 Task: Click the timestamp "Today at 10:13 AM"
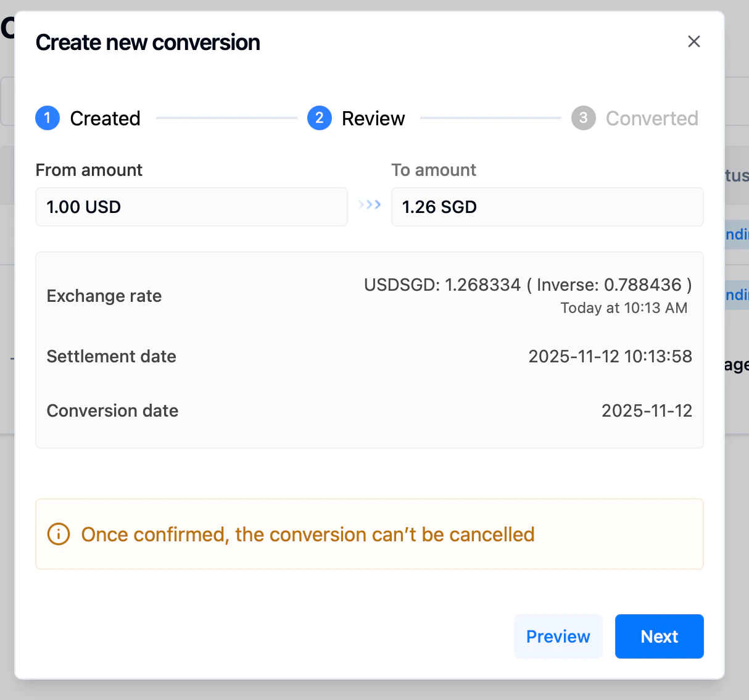click(624, 307)
